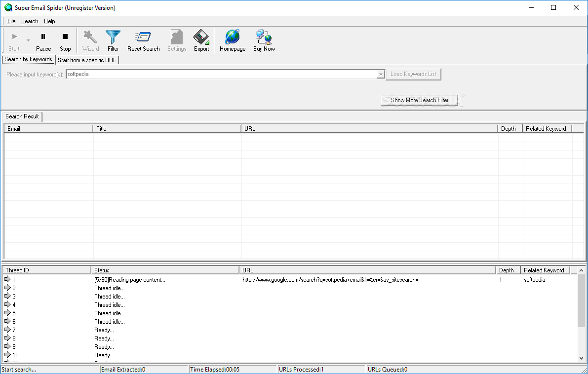Click 'URLs Queued:0' in status bar

(x=388, y=370)
